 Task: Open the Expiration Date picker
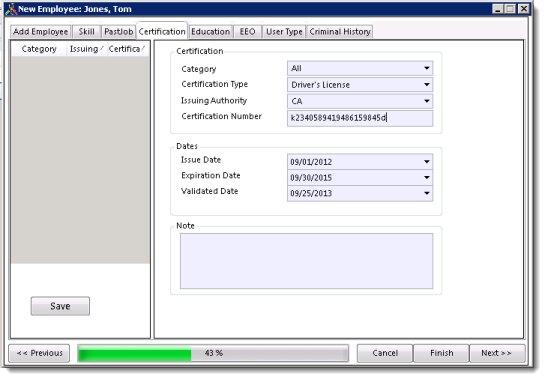pyautogui.click(x=360, y=177)
